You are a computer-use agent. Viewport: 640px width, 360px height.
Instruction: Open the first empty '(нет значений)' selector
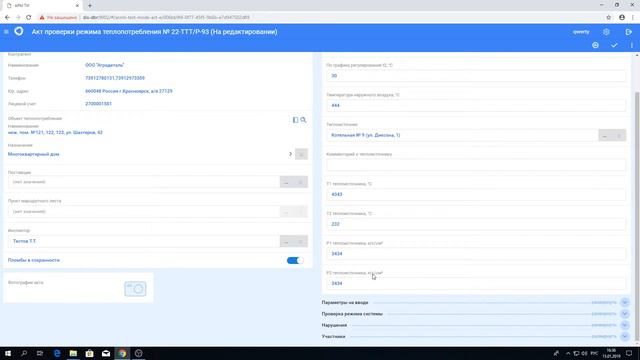(x=287, y=182)
